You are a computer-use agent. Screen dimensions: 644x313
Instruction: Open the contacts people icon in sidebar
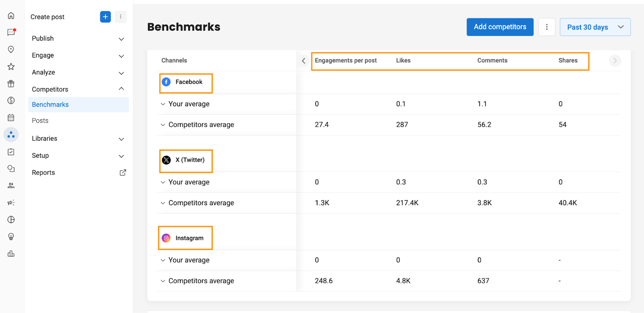click(11, 185)
